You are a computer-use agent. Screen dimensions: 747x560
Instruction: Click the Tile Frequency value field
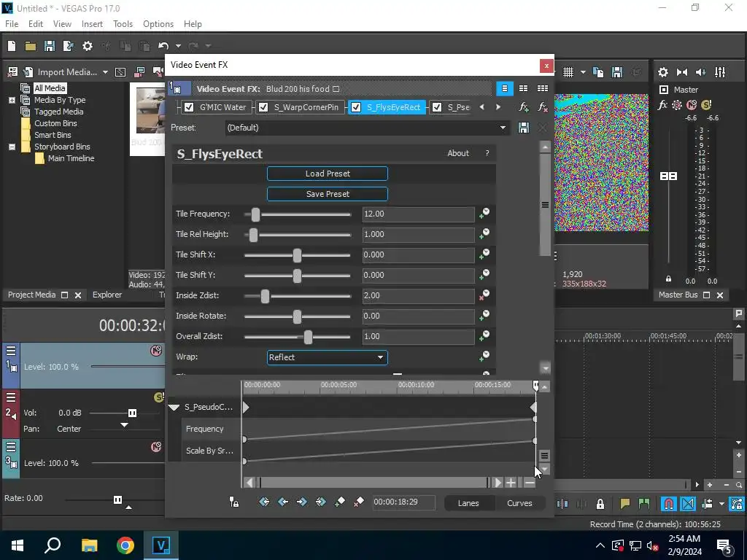[x=418, y=214]
